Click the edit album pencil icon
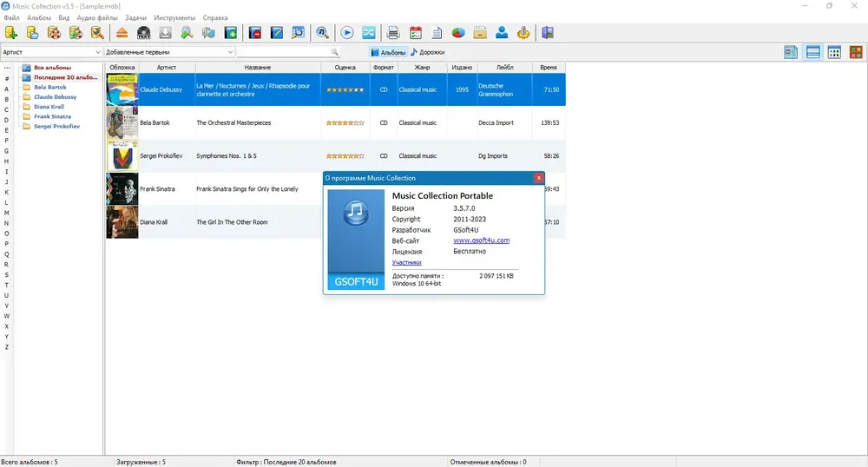868x467 pixels. [x=276, y=33]
